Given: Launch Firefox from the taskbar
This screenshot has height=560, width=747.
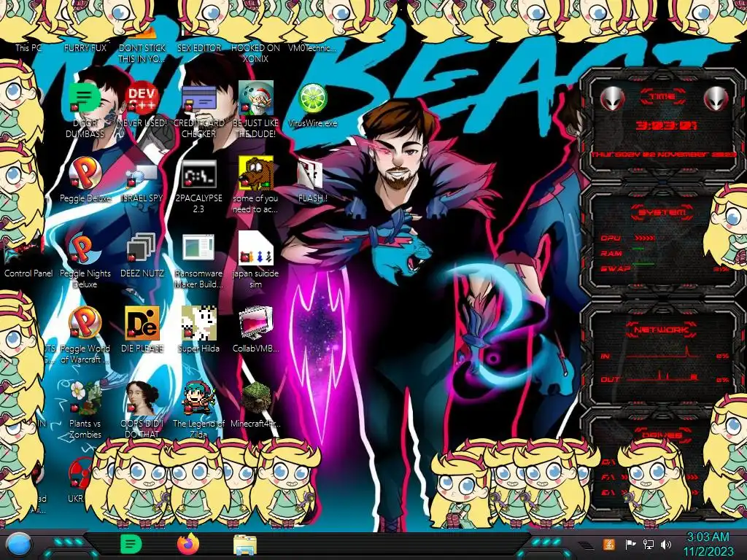Looking at the screenshot, I should [x=188, y=544].
